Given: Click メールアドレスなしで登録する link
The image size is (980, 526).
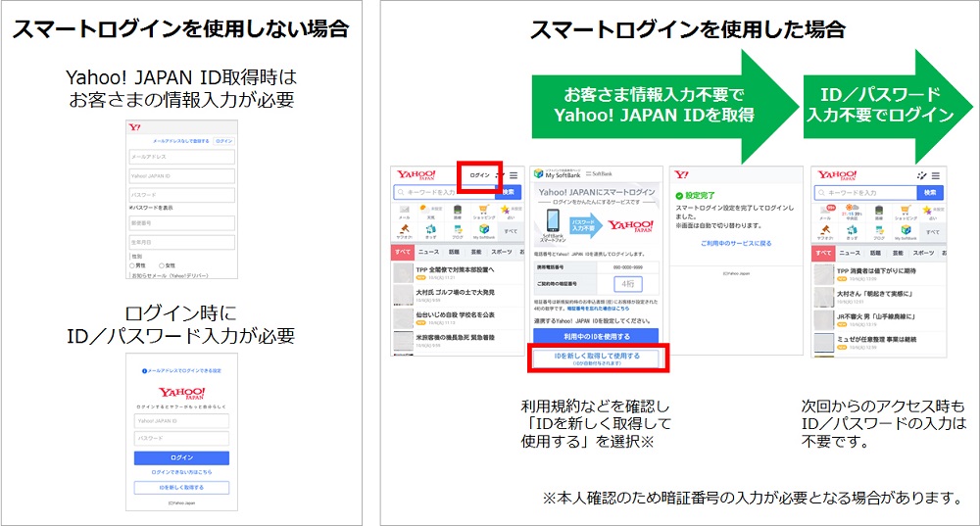Looking at the screenshot, I should click(180, 141).
